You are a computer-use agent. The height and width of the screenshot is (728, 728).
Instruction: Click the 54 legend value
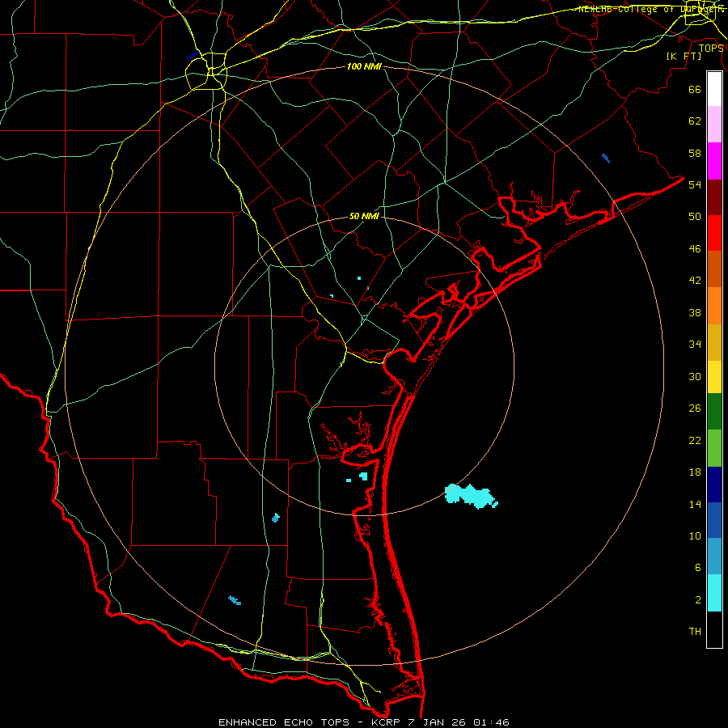(695, 184)
